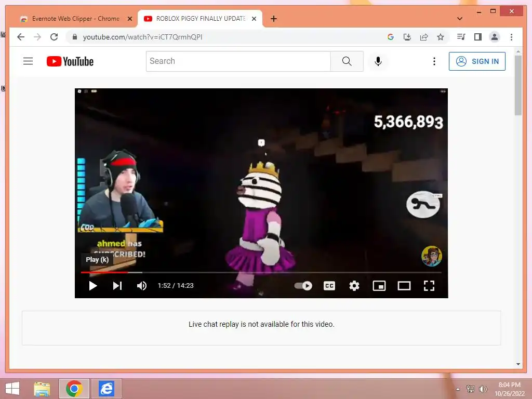Viewport: 532px width, 399px height.
Task: Go back to previous page
Action: pos(21,37)
